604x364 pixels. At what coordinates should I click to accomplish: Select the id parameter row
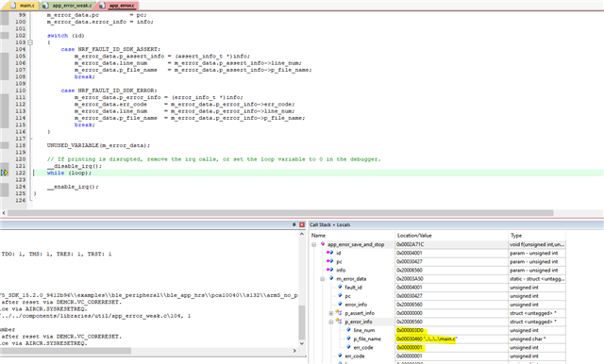pyautogui.click(x=438, y=253)
